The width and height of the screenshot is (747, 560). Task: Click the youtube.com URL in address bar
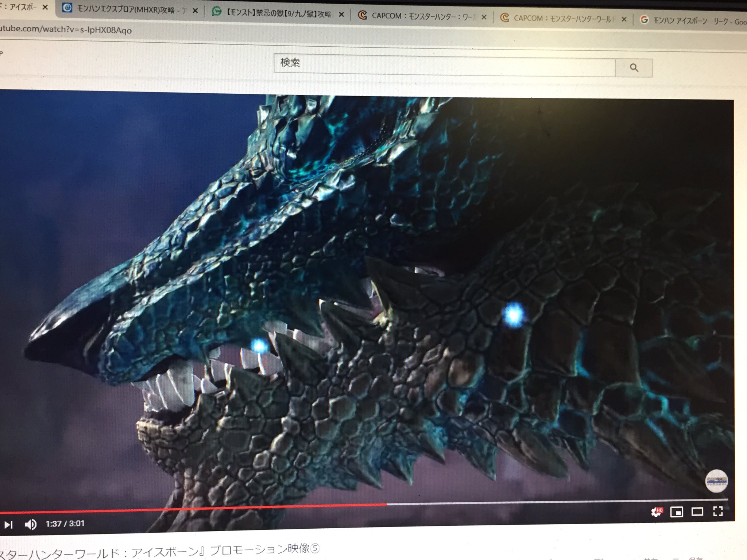[66, 30]
